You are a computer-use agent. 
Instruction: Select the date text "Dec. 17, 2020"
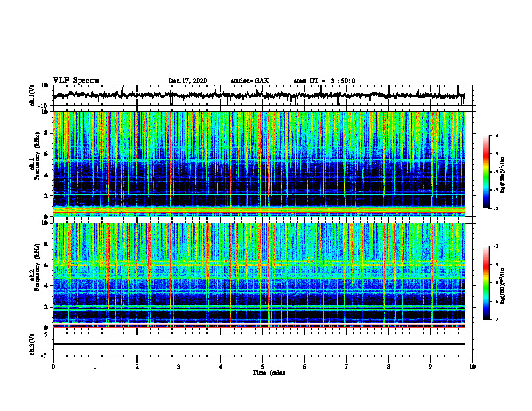click(x=187, y=81)
